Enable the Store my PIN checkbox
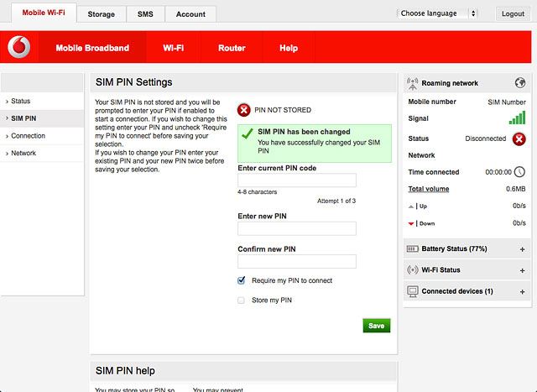 pos(241,301)
